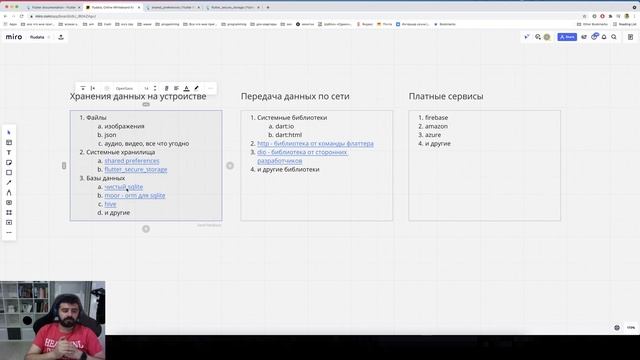Screen dimensions: 640x360
Task: Select the cursor tool in Miro sidebar
Action: click(x=9, y=133)
